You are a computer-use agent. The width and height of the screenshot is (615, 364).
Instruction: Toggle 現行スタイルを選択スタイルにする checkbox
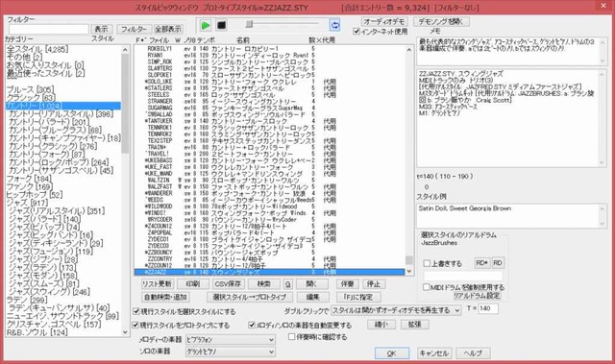[136, 311]
